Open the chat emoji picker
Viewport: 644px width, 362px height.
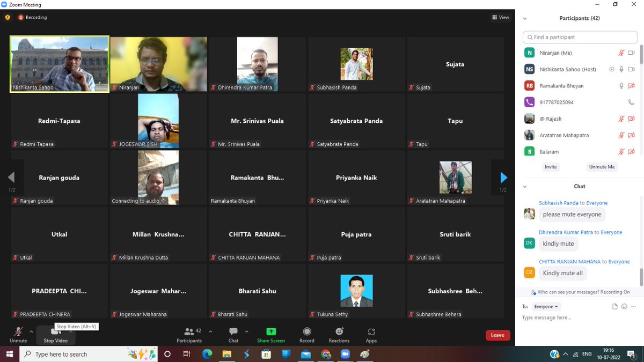click(x=624, y=307)
